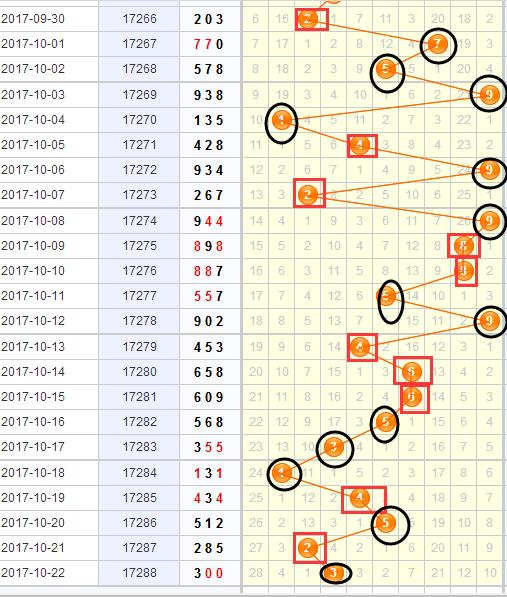Click the date 2017-10-15

click(33, 397)
